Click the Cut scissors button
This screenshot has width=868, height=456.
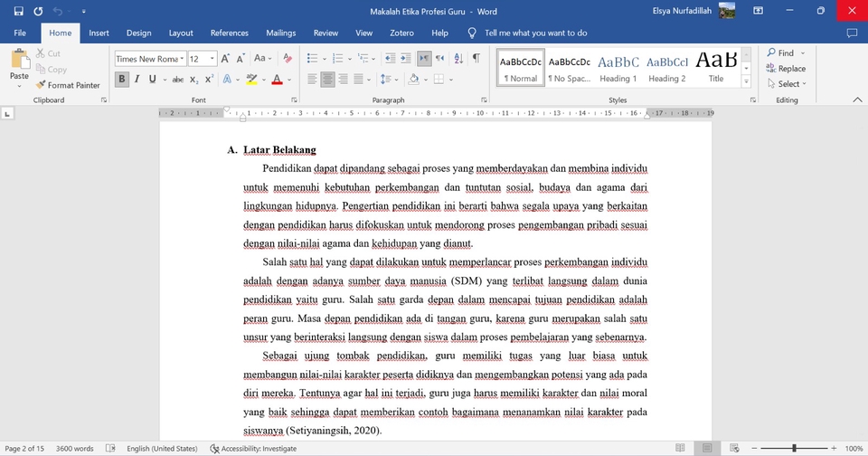pyautogui.click(x=48, y=53)
